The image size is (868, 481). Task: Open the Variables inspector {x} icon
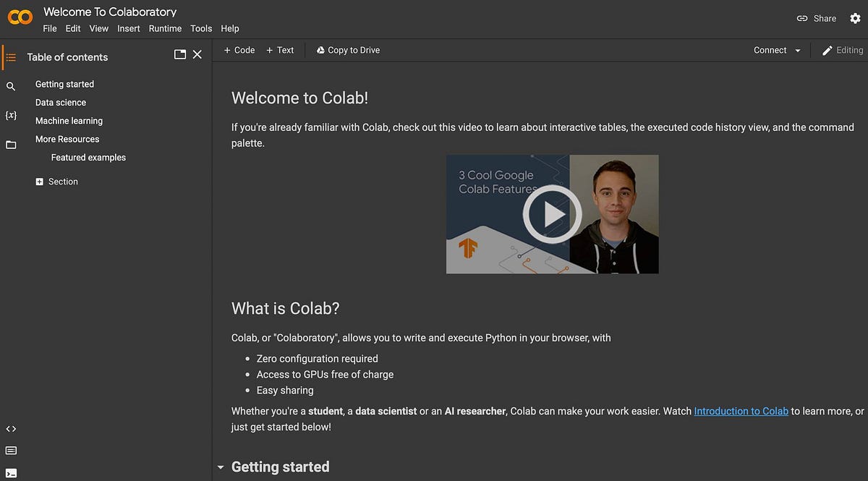pos(11,114)
